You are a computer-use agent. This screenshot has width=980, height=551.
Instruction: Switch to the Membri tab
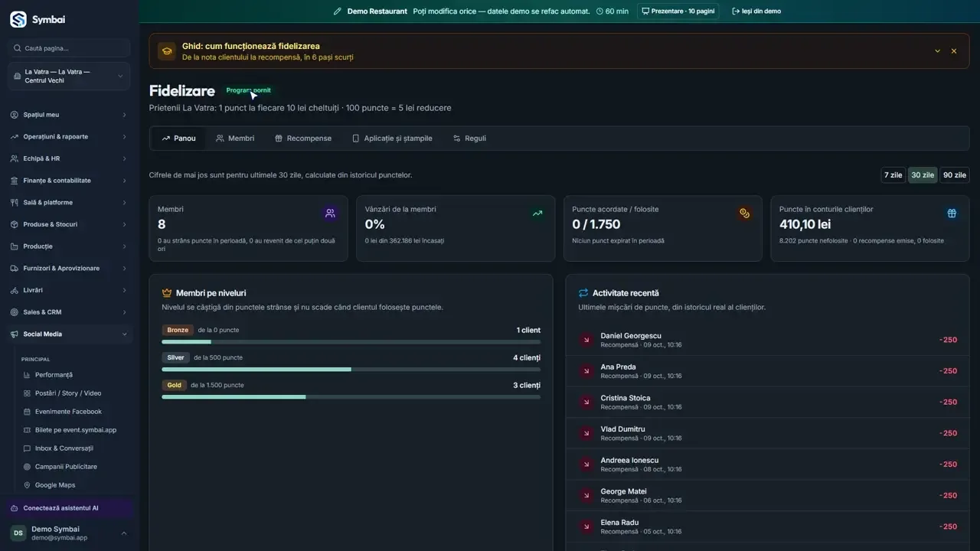pos(235,139)
